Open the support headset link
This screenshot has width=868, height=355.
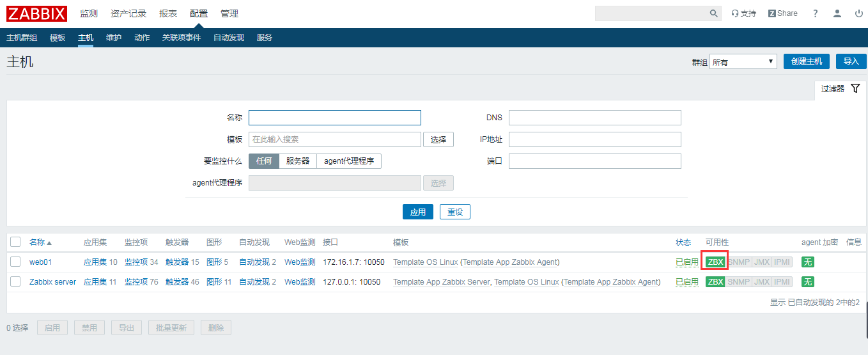pos(743,13)
